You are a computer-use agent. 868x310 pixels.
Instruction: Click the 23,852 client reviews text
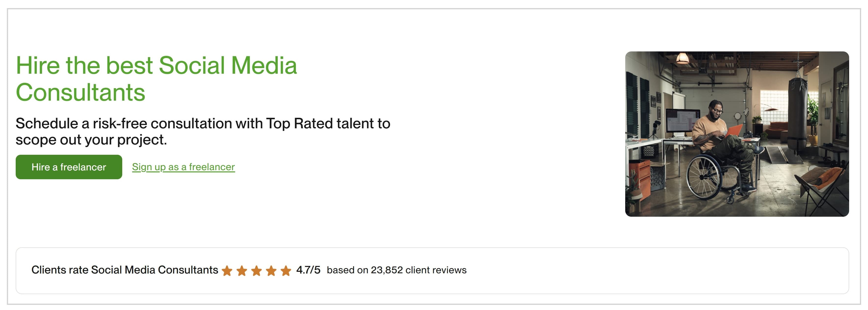point(418,270)
